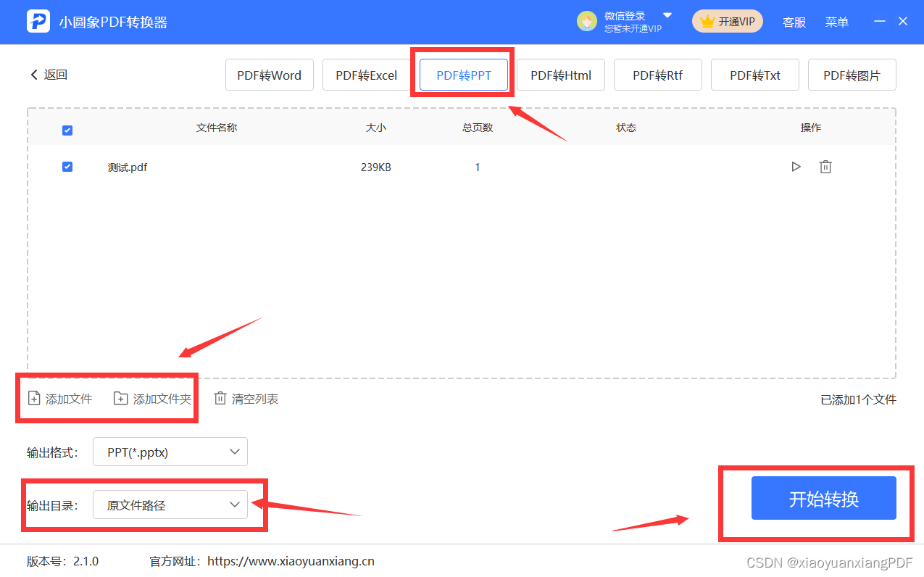The image size is (924, 577).
Task: Click the 添加文件夹 add folder button
Action: coord(152,399)
